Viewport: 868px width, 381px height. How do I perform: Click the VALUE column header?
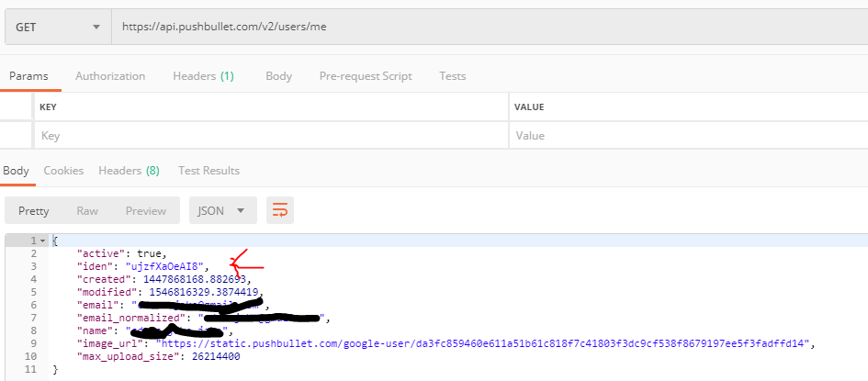pos(529,107)
